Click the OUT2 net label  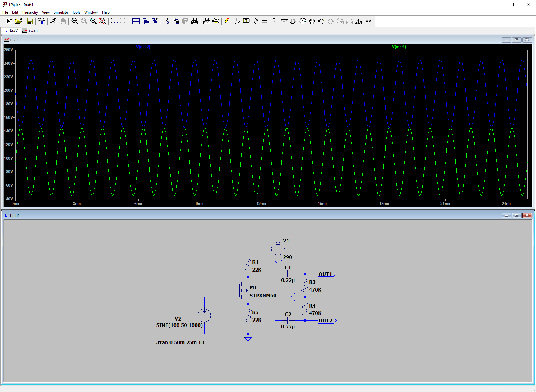[x=327, y=321]
